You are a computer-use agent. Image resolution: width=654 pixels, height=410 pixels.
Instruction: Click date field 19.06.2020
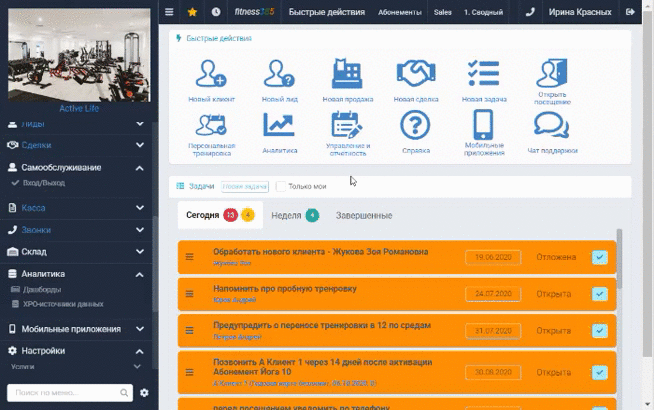click(x=493, y=257)
